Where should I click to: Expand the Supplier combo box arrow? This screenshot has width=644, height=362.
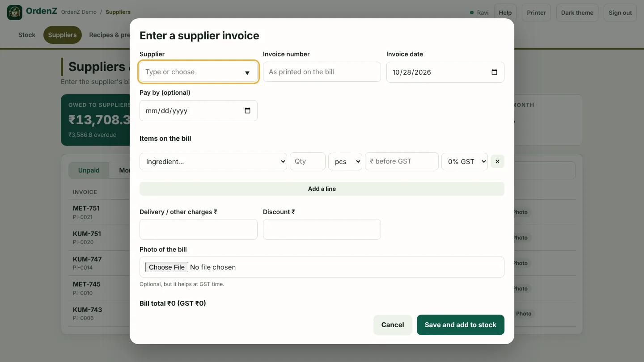(247, 72)
